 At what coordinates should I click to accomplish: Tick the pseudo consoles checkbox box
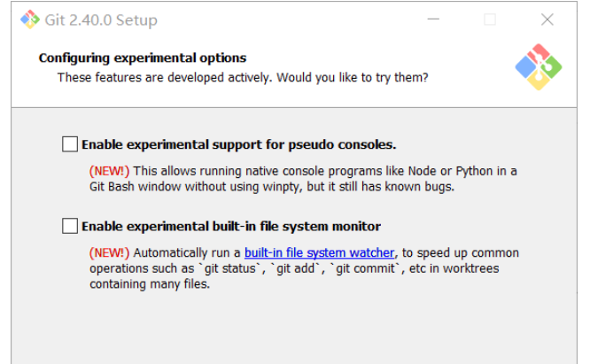[70, 143]
